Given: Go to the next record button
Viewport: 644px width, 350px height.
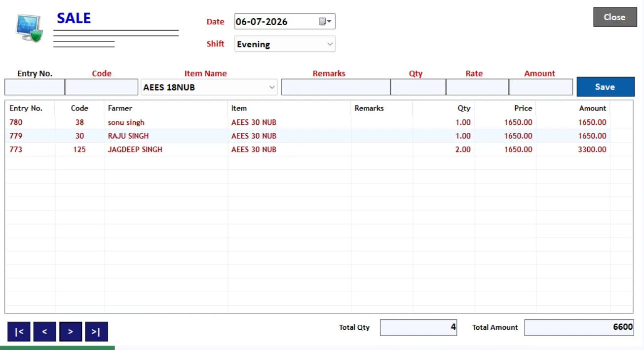Looking at the screenshot, I should click(x=71, y=332).
